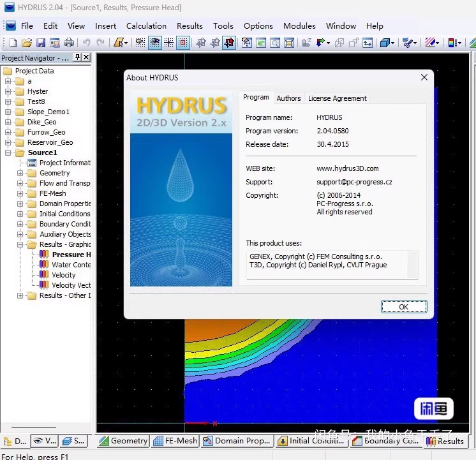The image size is (476, 460).
Task: Click the green arrow previous-view icon
Action: point(261,43)
